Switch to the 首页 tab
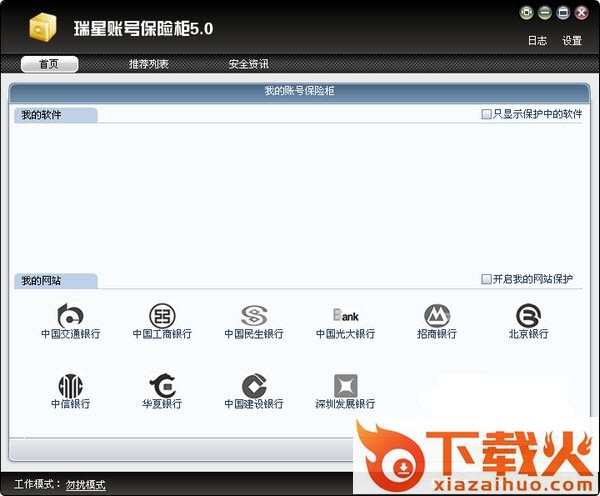The height and width of the screenshot is (496, 600). pos(49,64)
